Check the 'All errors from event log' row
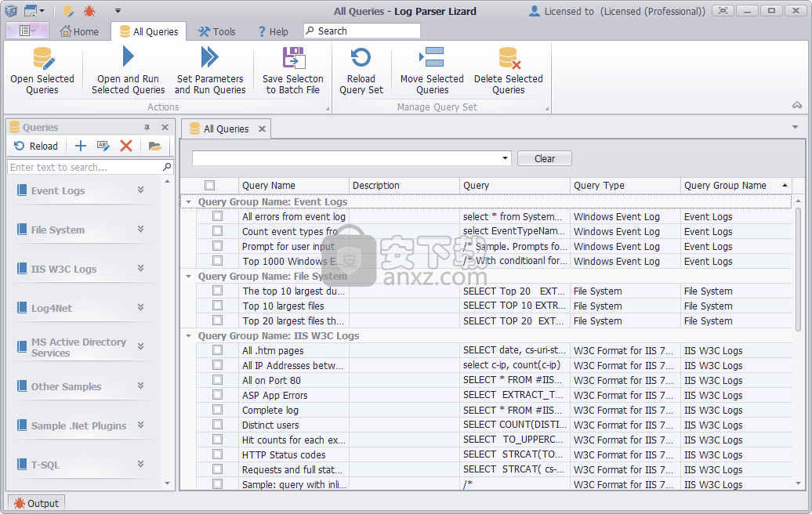Viewport: 812px width, 514px height. [218, 216]
